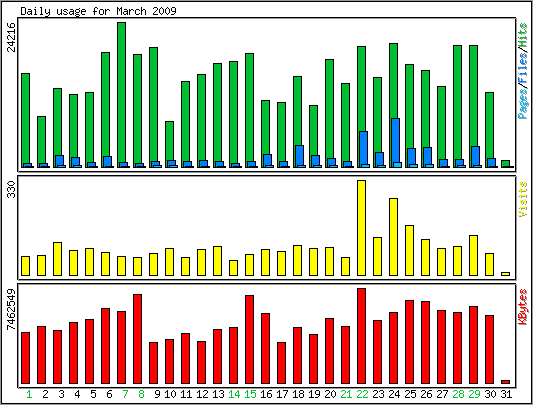Click the yellow visits bar for day 10
533x405 pixels.
(x=170, y=262)
